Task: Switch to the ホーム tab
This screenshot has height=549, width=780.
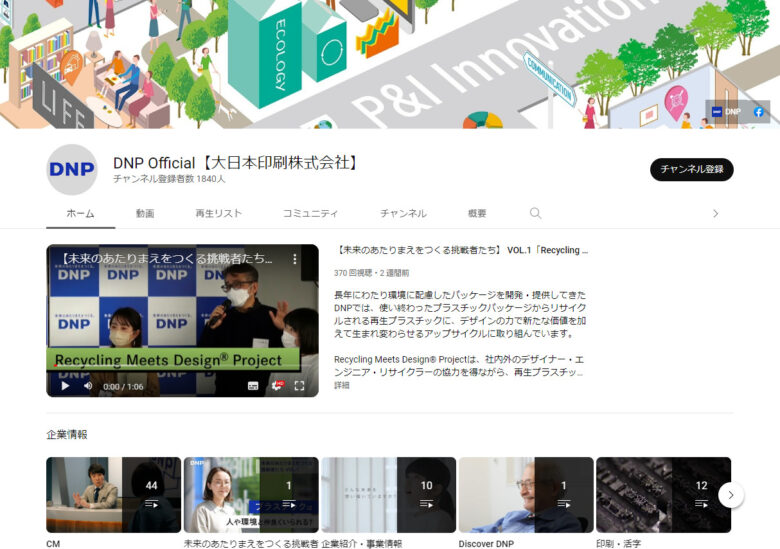Action: [x=81, y=214]
